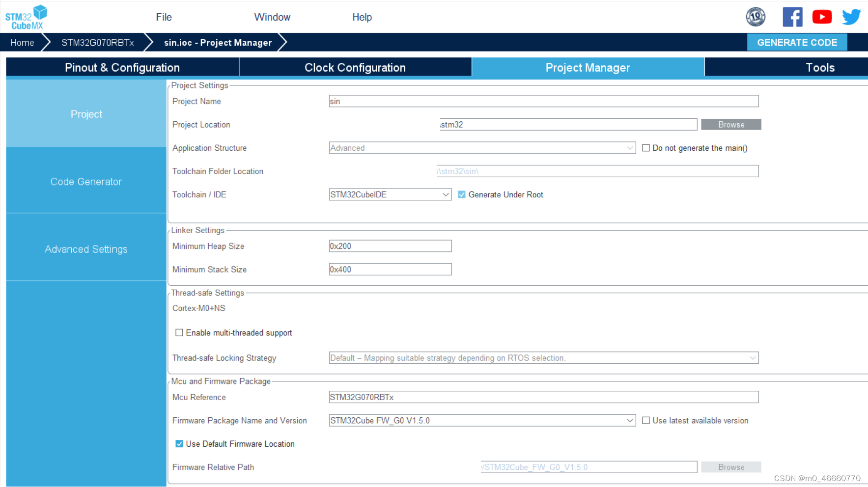Click the Toolchain / IDE label

[199, 194]
